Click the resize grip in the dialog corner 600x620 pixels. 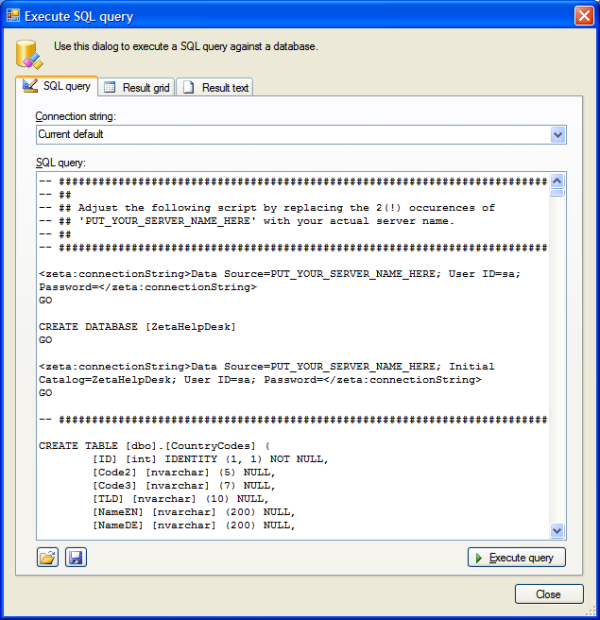[591, 611]
